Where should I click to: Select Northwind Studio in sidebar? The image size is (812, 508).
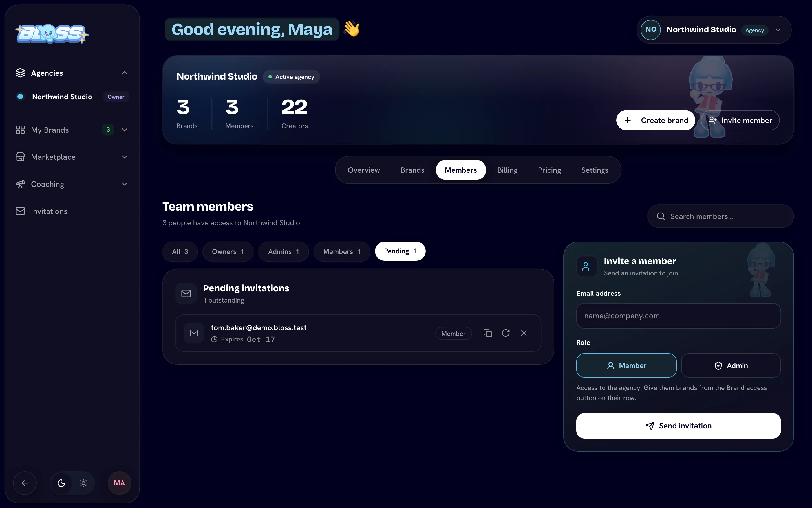pyautogui.click(x=72, y=97)
